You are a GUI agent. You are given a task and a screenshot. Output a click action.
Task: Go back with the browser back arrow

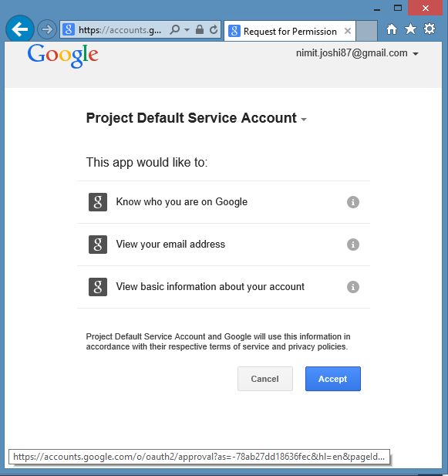20,29
